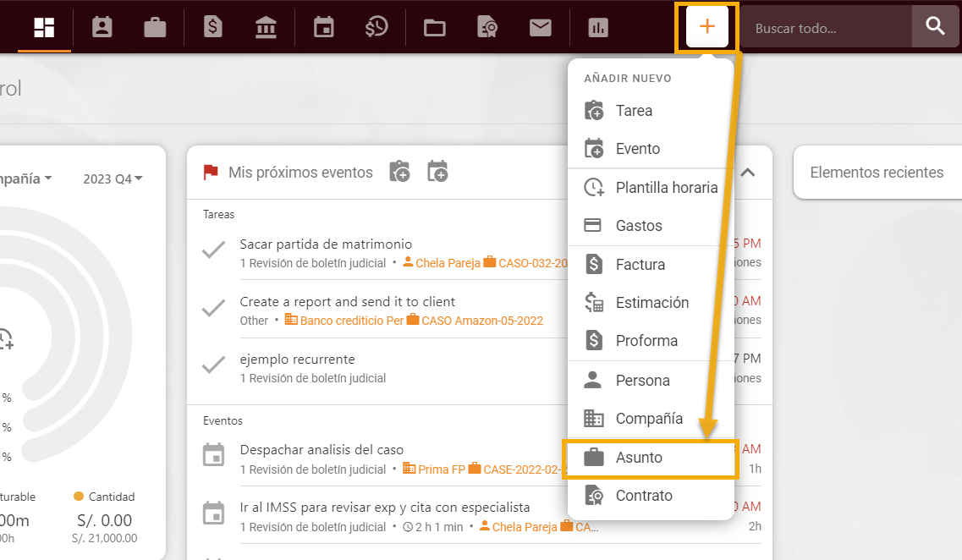The width and height of the screenshot is (962, 560).
Task: Open the dashboard grid icon
Action: pyautogui.click(x=44, y=27)
